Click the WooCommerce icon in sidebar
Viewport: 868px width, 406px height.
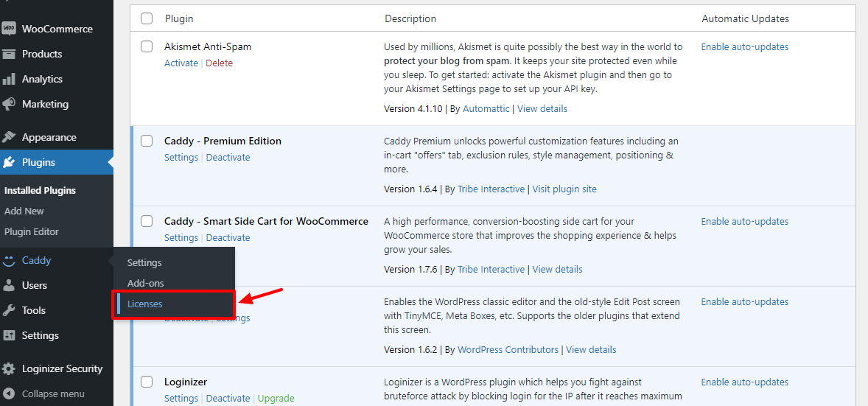pyautogui.click(x=9, y=29)
